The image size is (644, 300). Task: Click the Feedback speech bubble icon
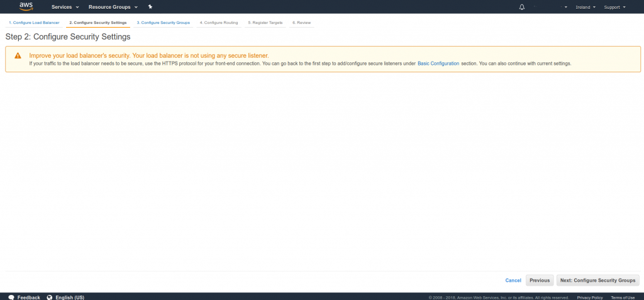tap(11, 297)
